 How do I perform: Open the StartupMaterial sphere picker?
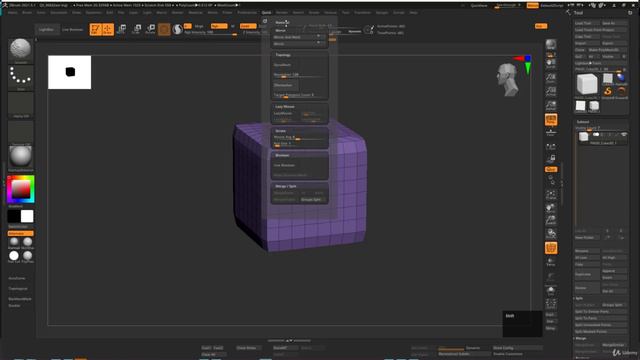[20, 158]
